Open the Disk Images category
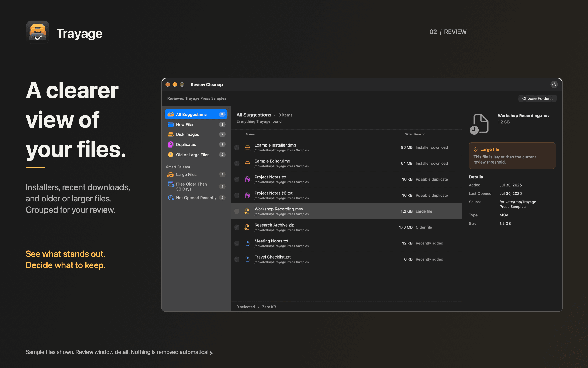This screenshot has width=588, height=368. click(196, 134)
